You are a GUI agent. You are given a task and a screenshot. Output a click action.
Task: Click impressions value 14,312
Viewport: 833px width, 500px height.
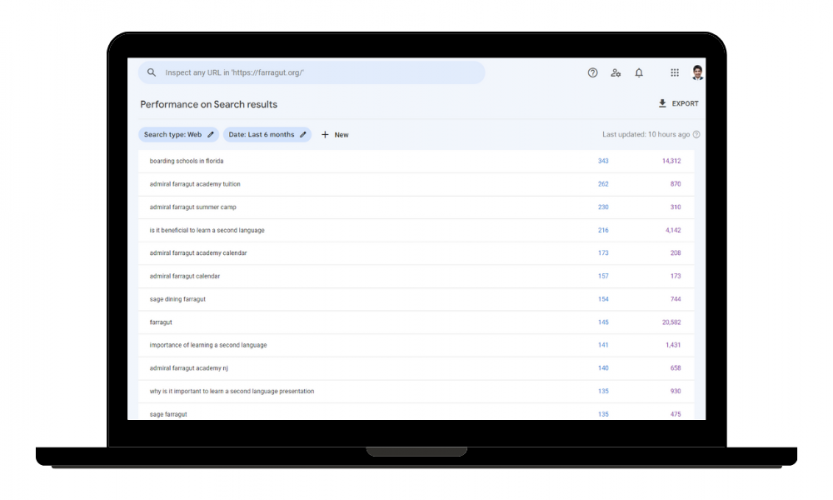pyautogui.click(x=672, y=161)
